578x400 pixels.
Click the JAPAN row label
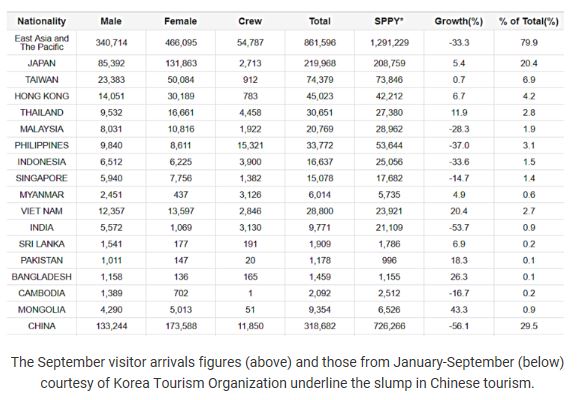[42, 63]
